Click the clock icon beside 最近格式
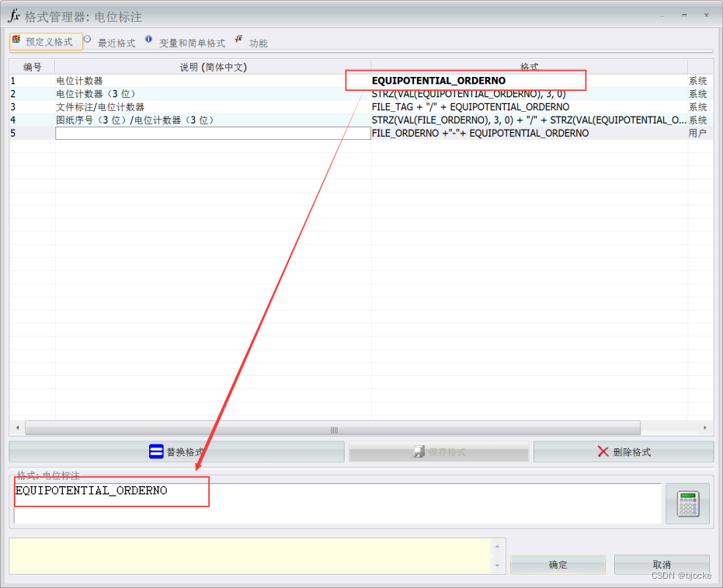Viewport: 723px width, 588px height. 87,39
